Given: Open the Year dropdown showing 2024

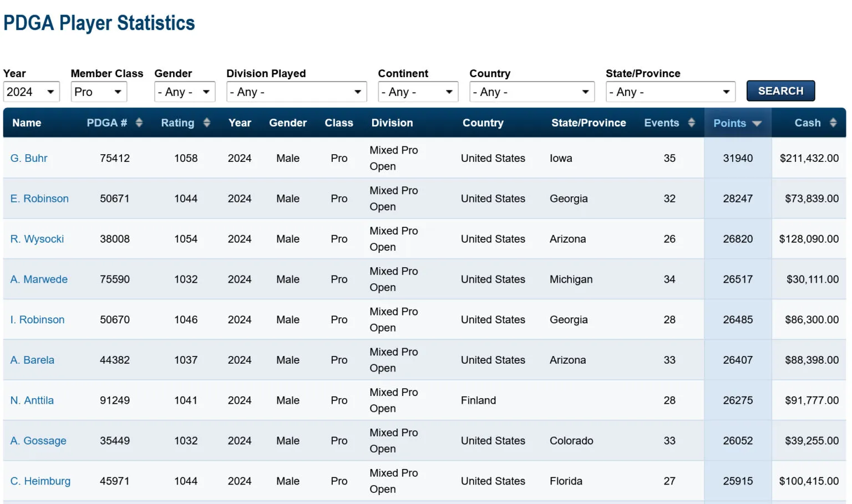Looking at the screenshot, I should tap(31, 92).
